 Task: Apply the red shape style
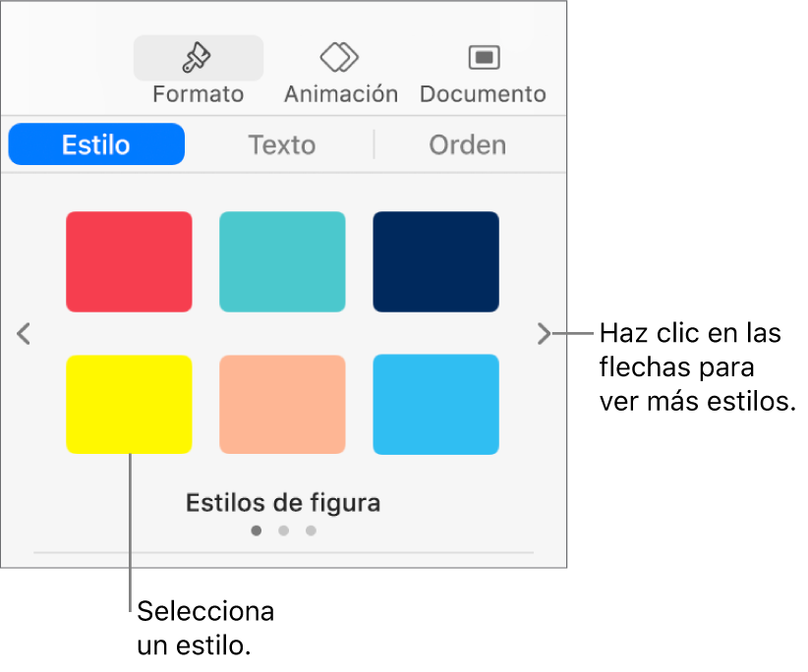pos(129,262)
